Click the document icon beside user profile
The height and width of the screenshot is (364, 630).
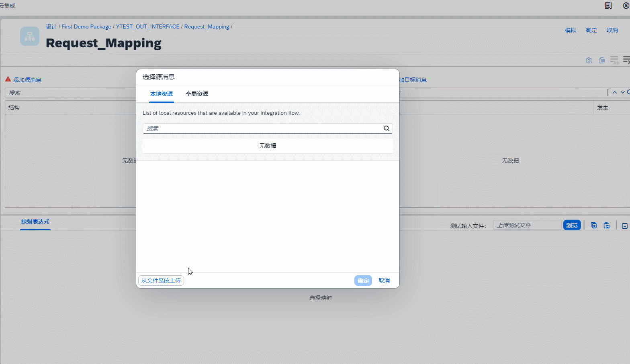(x=608, y=6)
